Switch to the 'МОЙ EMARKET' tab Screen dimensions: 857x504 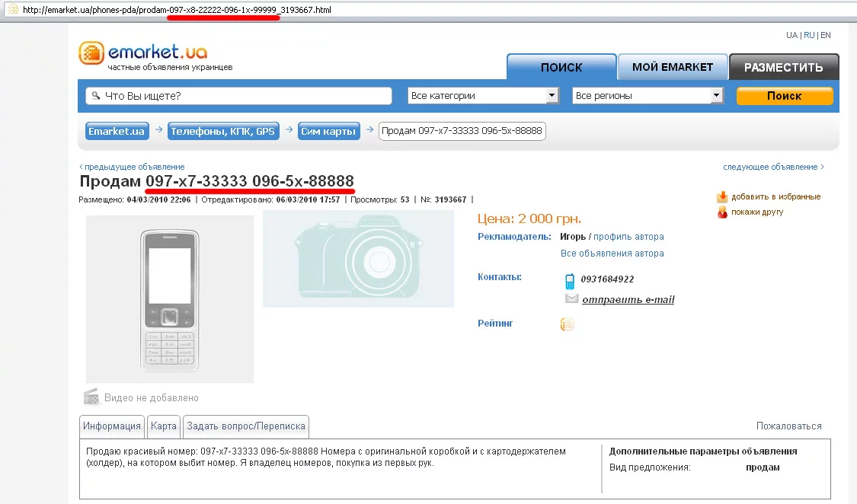pyautogui.click(x=672, y=67)
